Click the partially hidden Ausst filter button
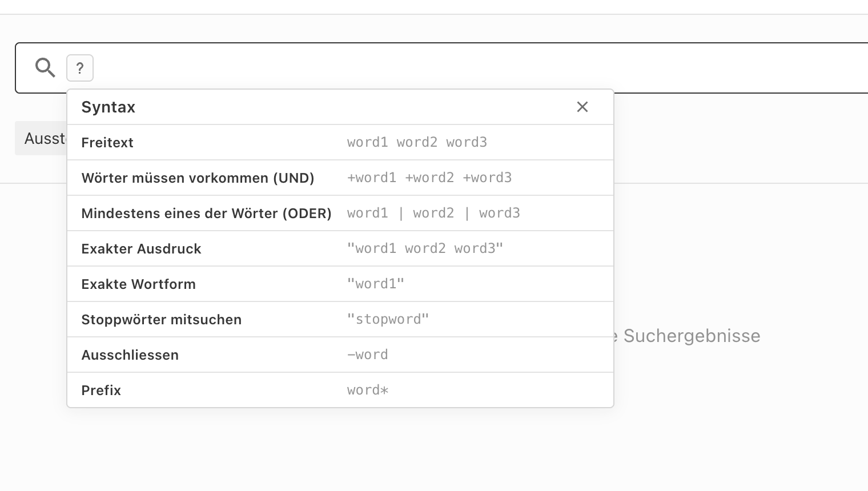 pos(41,138)
